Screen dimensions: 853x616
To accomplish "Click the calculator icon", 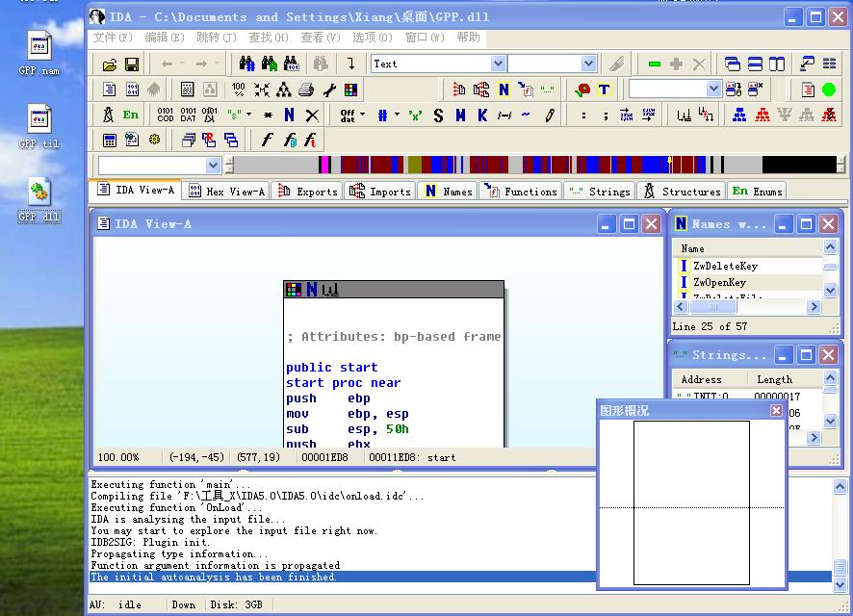I will pos(110,141).
